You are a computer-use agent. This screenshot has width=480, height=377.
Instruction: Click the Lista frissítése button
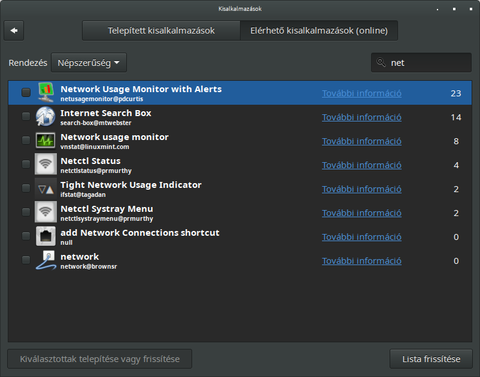click(431, 359)
